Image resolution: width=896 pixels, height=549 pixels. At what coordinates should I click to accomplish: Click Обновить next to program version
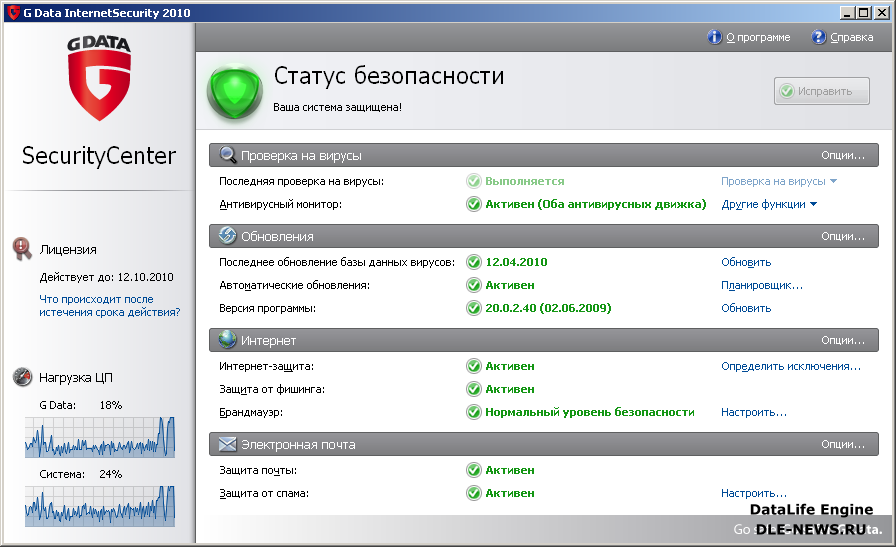(x=746, y=308)
